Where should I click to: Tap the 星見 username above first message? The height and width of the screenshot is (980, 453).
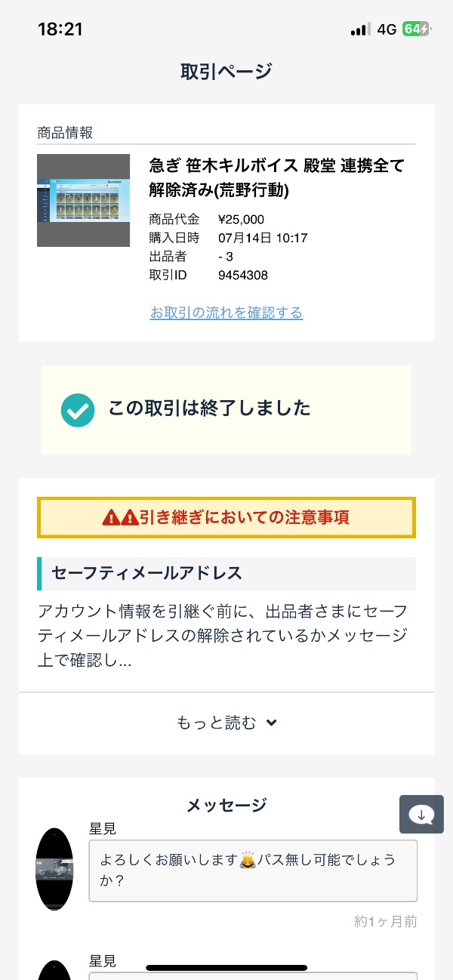(x=103, y=828)
